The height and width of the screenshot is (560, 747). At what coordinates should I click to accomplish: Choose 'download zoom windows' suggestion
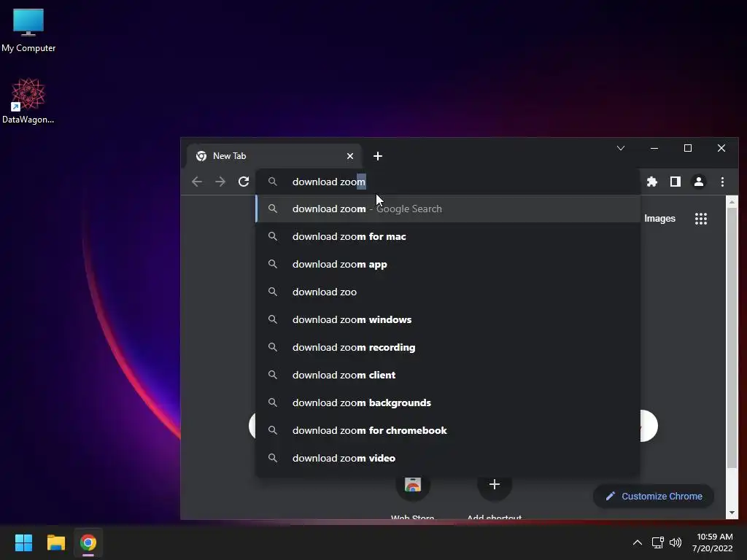tap(448, 319)
